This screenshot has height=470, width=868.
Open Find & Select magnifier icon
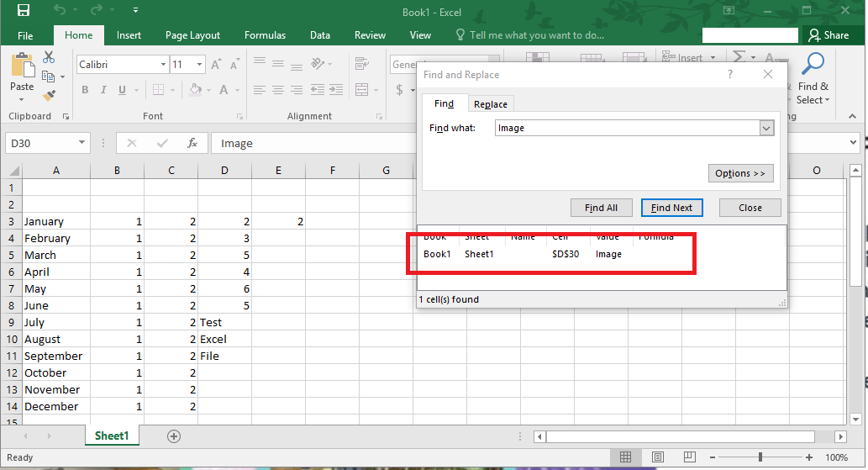pos(813,65)
